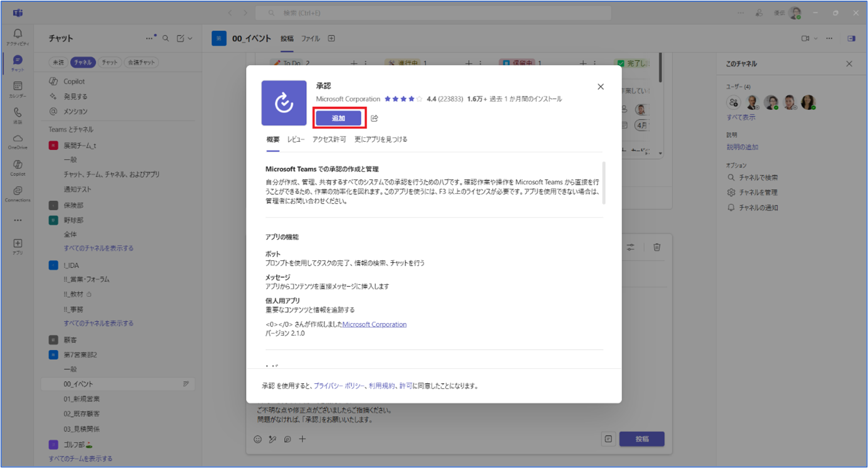Show more apps via rail ellipsis
This screenshot has height=468, width=868.
pos(18,220)
